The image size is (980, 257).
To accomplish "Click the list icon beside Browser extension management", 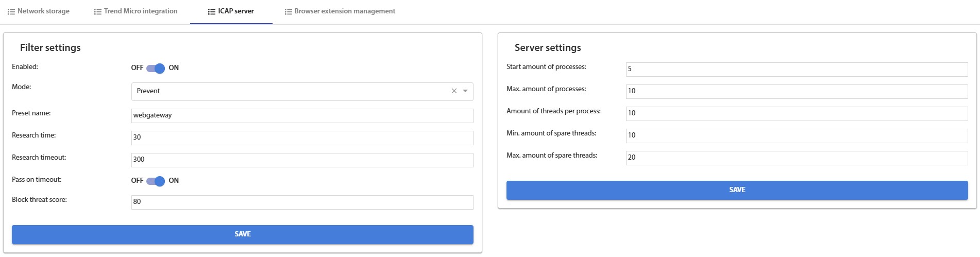I will [x=289, y=11].
